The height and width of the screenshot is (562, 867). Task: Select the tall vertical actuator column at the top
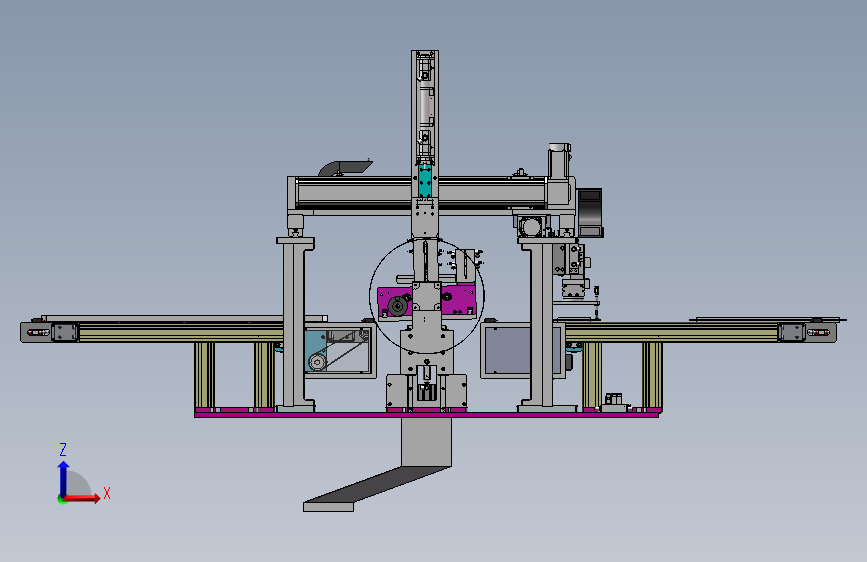425,144
